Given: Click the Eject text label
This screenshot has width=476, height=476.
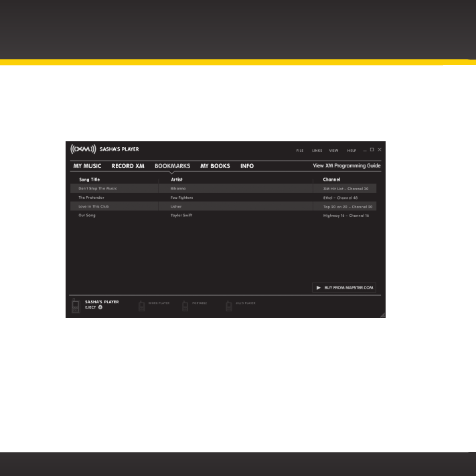Looking at the screenshot, I should click(x=90, y=307).
